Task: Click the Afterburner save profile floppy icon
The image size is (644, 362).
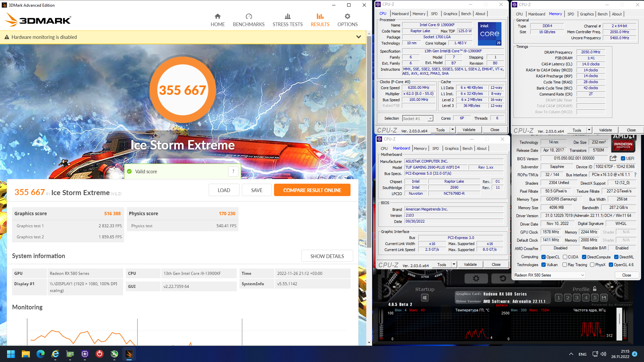Action: point(604,298)
